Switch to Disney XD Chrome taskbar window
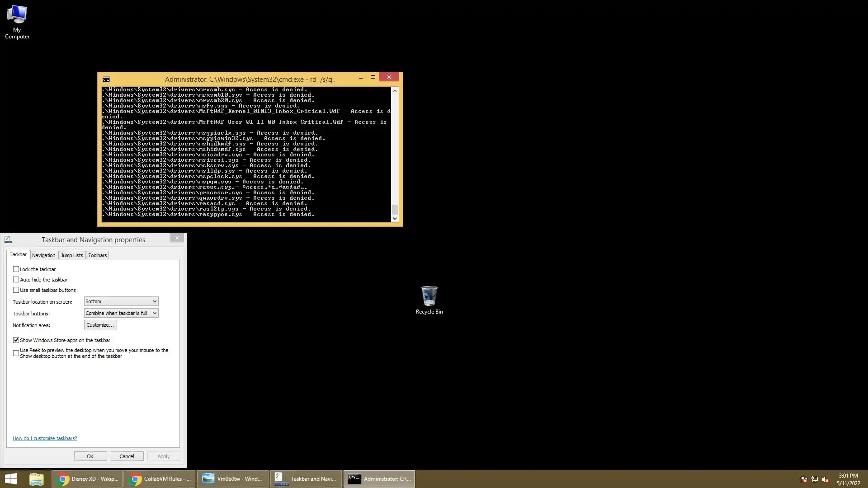This screenshot has width=868, height=488. click(x=88, y=479)
